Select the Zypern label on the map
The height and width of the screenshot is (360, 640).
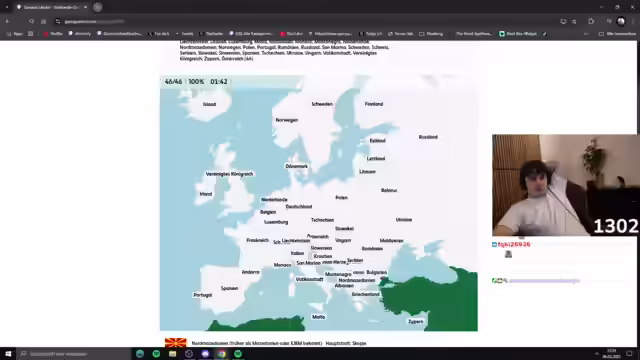coord(416,322)
